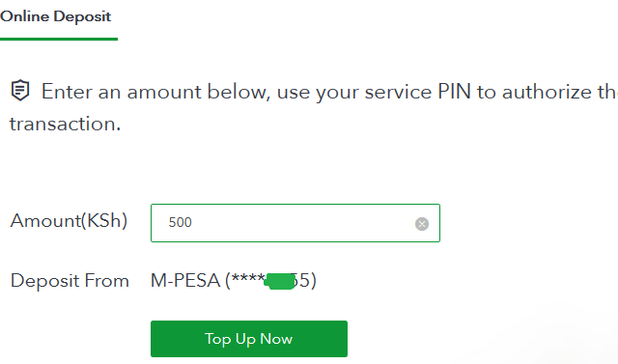Click the word 'transaction.' on the second line
The width and height of the screenshot is (618, 364).
point(65,124)
